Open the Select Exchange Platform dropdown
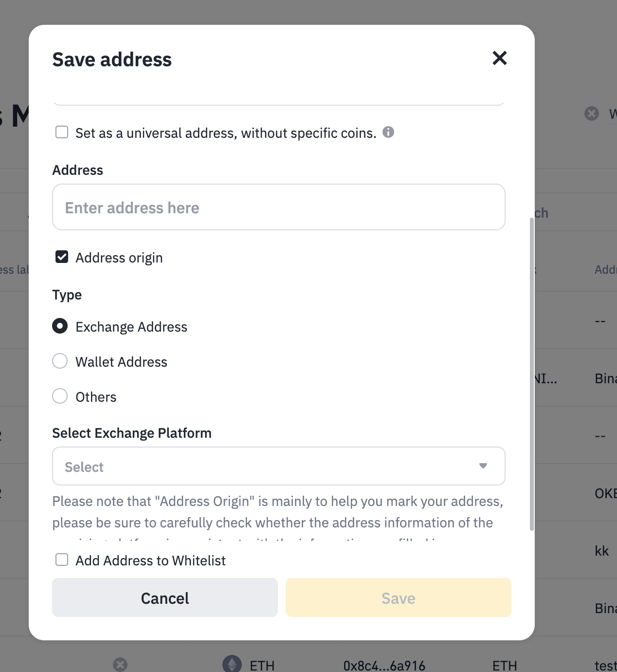This screenshot has width=617, height=672. (x=278, y=467)
